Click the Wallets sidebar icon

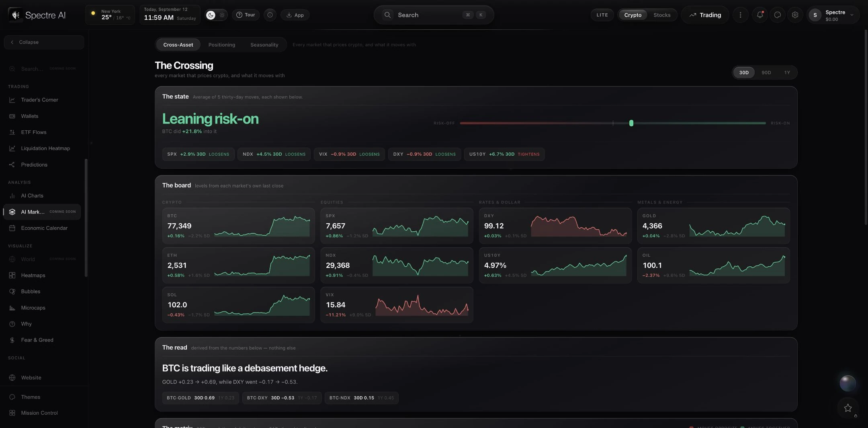12,116
